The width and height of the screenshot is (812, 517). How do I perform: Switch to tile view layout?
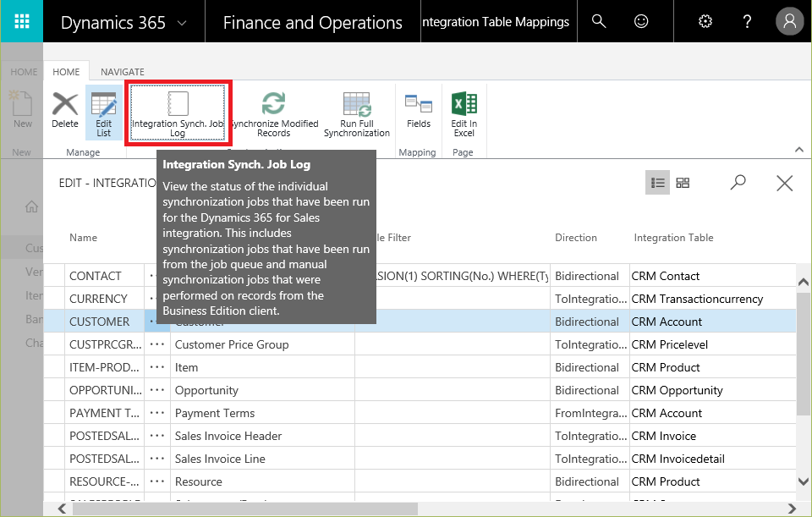coord(683,183)
